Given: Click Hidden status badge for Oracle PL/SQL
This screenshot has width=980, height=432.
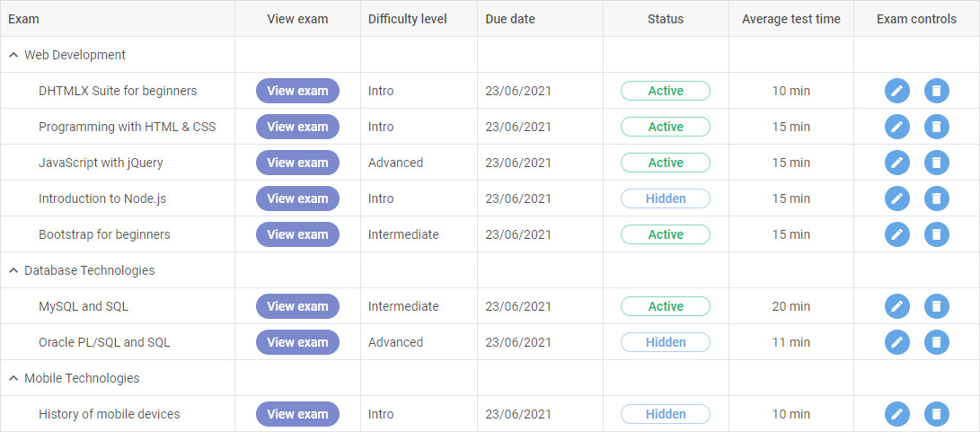Looking at the screenshot, I should pyautogui.click(x=665, y=342).
